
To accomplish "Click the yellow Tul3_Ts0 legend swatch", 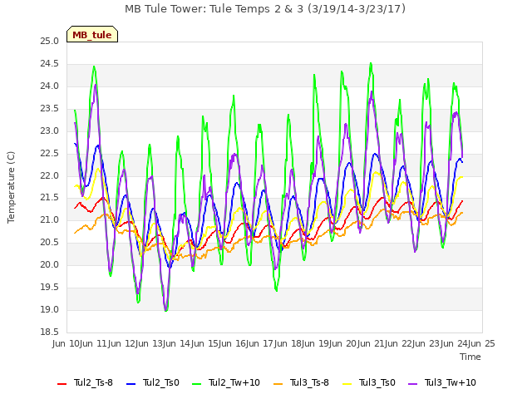I will [x=347, y=383].
